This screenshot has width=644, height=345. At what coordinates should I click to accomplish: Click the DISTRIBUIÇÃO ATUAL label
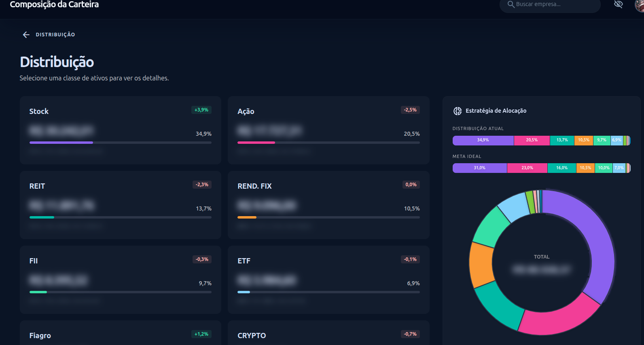click(478, 128)
